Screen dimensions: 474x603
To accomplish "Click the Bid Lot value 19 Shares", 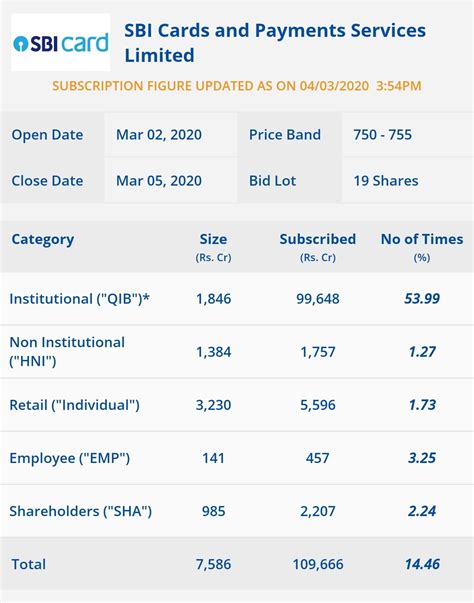I will coord(386,181).
